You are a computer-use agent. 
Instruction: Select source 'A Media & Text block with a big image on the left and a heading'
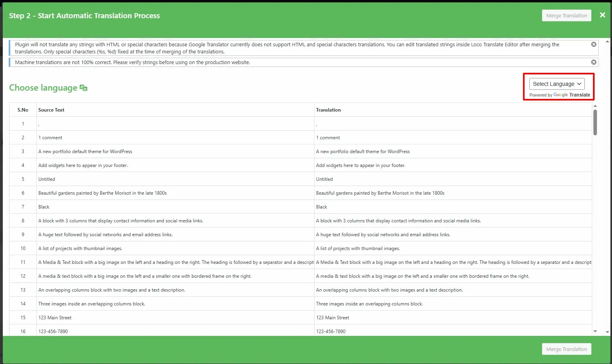[176, 262]
